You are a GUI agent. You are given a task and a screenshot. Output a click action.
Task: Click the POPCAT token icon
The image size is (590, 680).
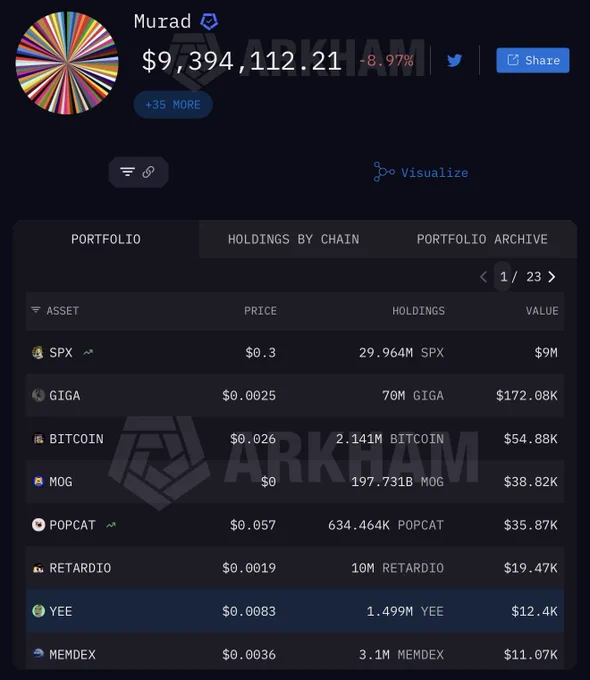click(x=38, y=525)
